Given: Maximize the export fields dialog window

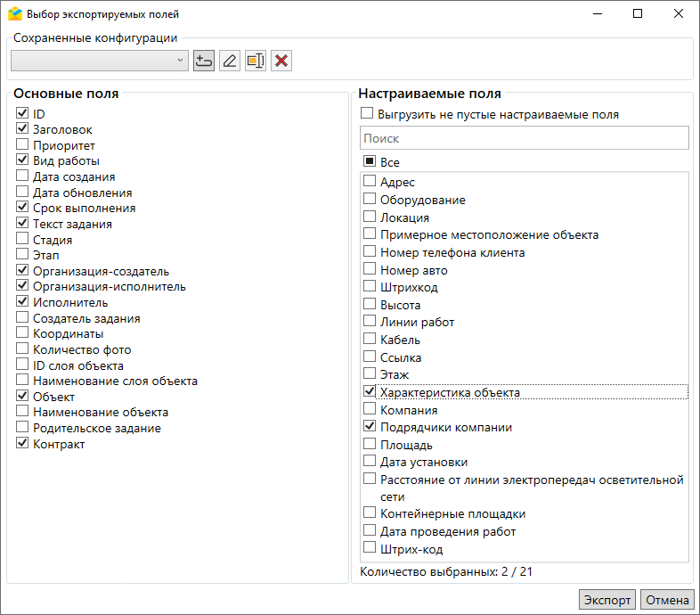Looking at the screenshot, I should (638, 14).
